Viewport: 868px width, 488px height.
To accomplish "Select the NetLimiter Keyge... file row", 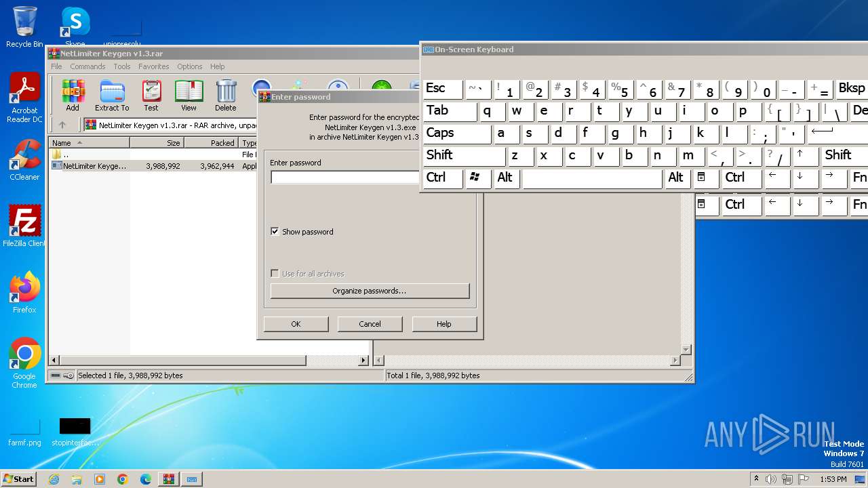I will [x=153, y=166].
